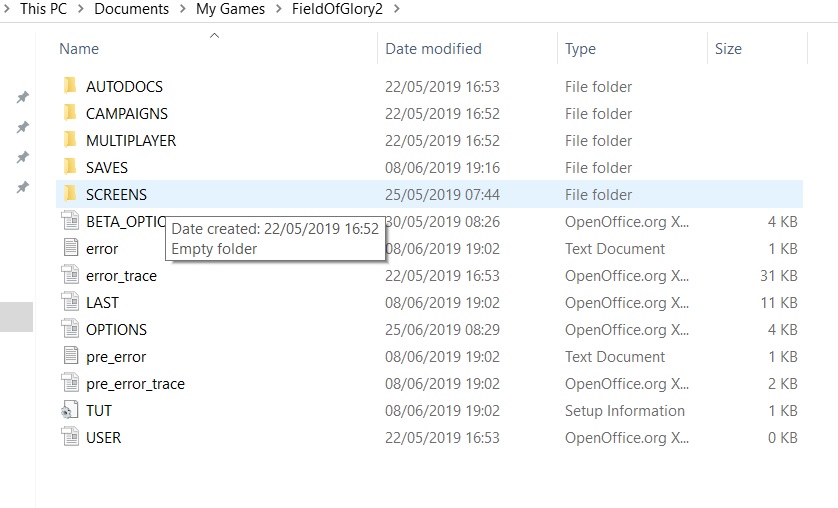Click the 0 KB size of USER
Image resolution: width=838 pixels, height=508 pixels.
tap(782, 437)
